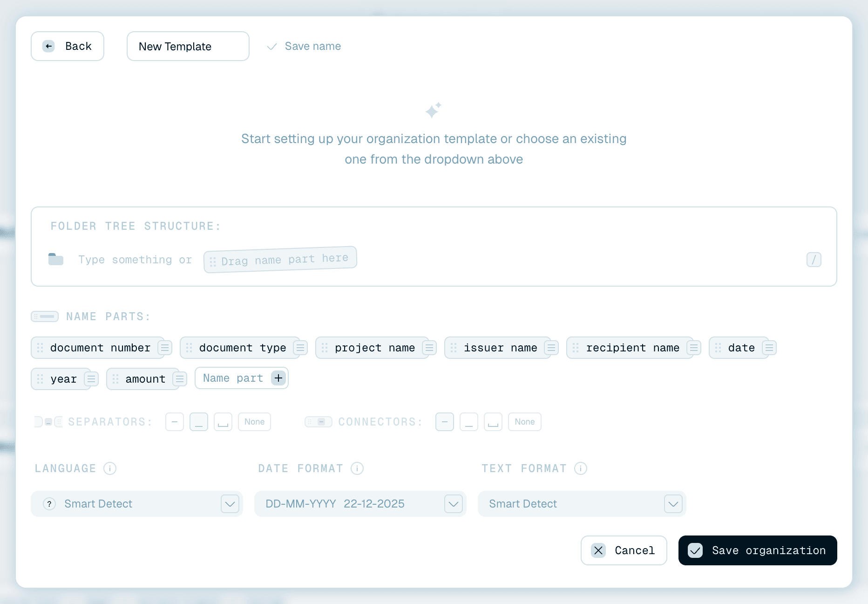This screenshot has width=868, height=604.
Task: Choose hyphen separator option
Action: coord(175,422)
